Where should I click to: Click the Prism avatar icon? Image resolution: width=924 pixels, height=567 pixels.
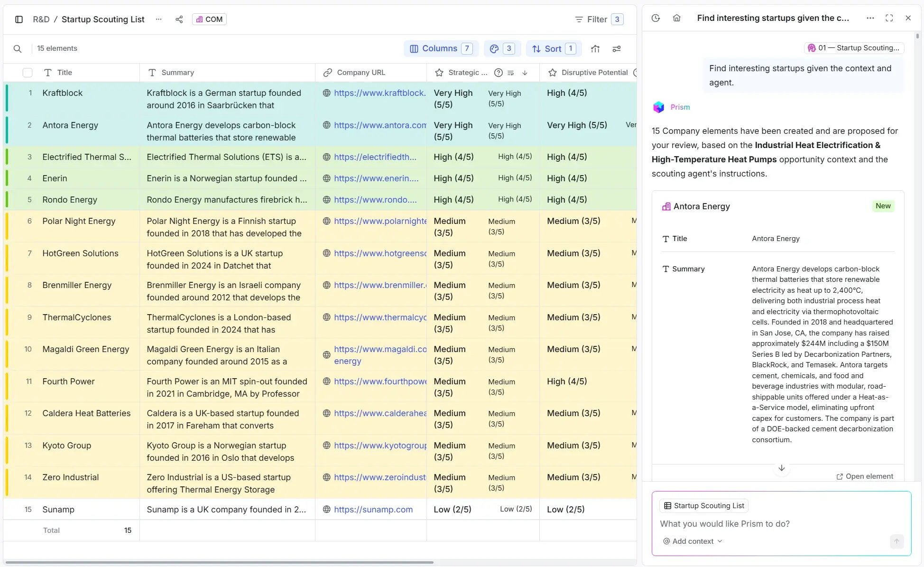pos(658,107)
